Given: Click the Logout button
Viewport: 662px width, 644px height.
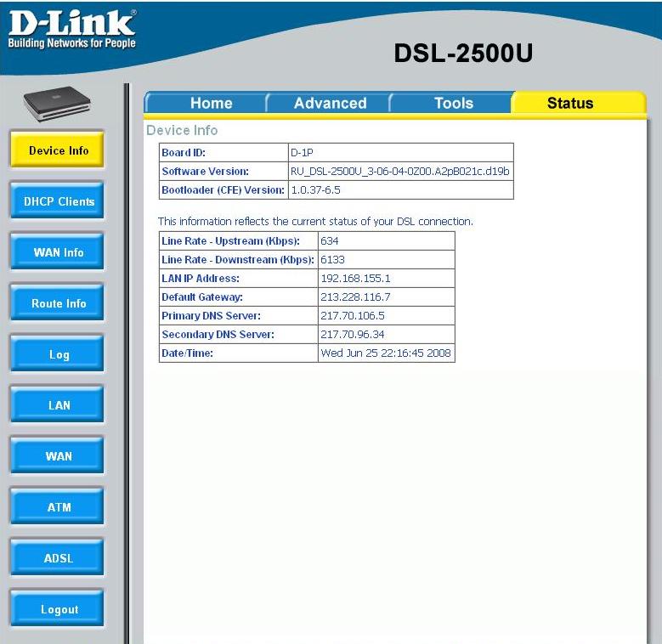Looking at the screenshot, I should point(57,609).
